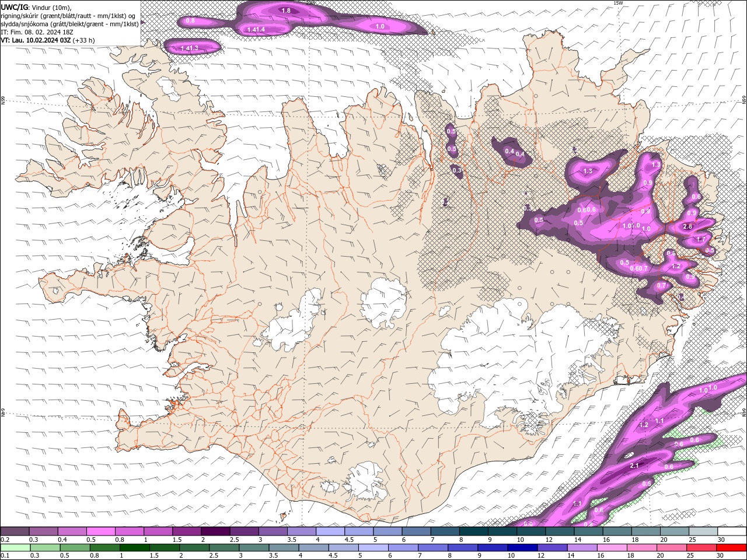
Task: Click the 2.1 precipitation value offshore southeast
Action: point(635,466)
